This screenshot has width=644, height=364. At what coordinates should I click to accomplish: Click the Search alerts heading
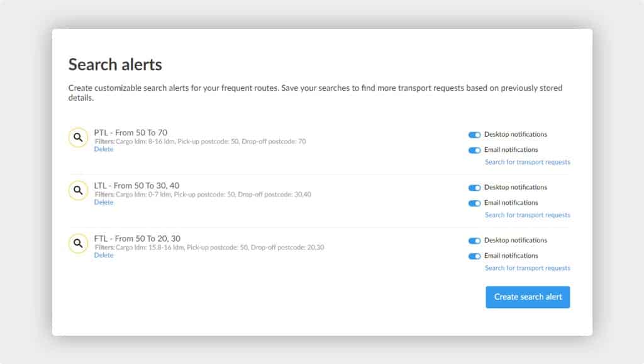click(115, 65)
